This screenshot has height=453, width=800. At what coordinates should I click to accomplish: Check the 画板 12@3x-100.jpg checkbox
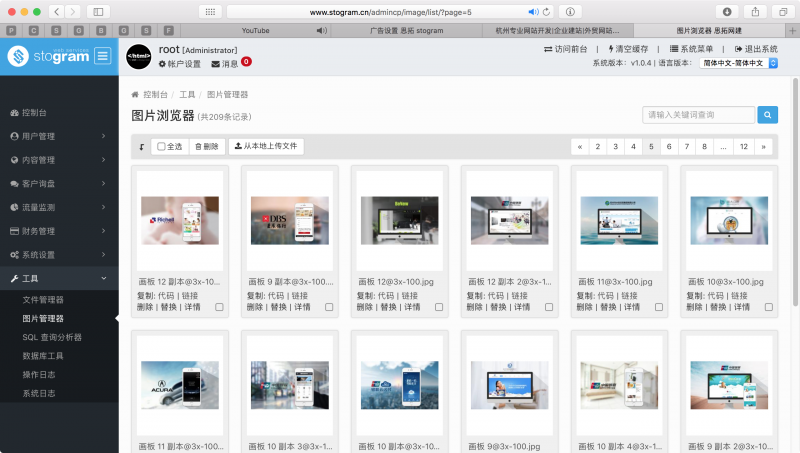point(439,307)
